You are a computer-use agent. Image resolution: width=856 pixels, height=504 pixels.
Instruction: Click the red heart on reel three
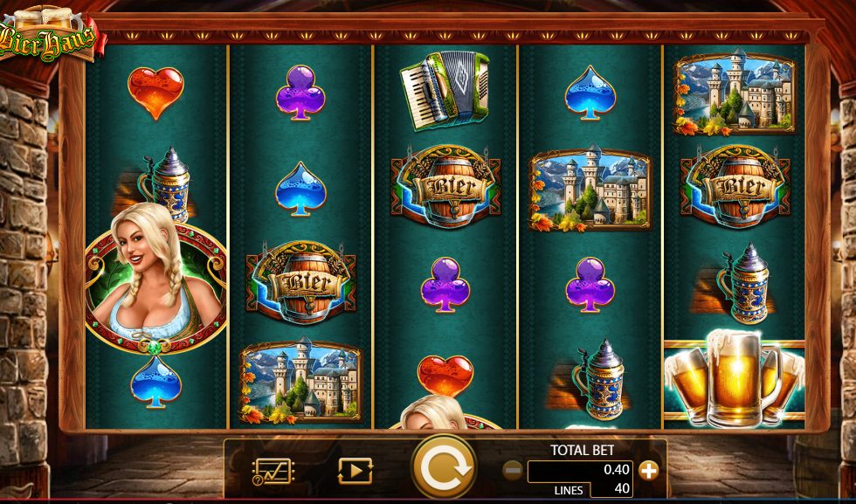pyautogui.click(x=445, y=376)
